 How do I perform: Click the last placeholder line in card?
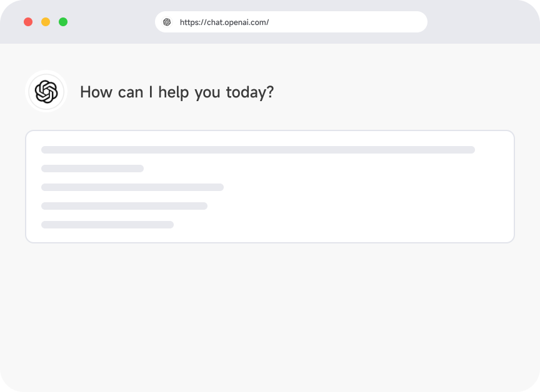coord(107,225)
